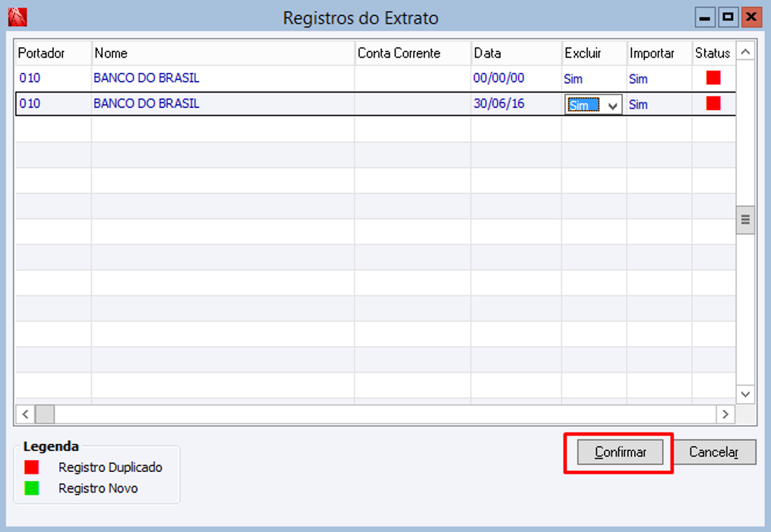Click the vertical scrollbar up arrow

tap(745, 52)
